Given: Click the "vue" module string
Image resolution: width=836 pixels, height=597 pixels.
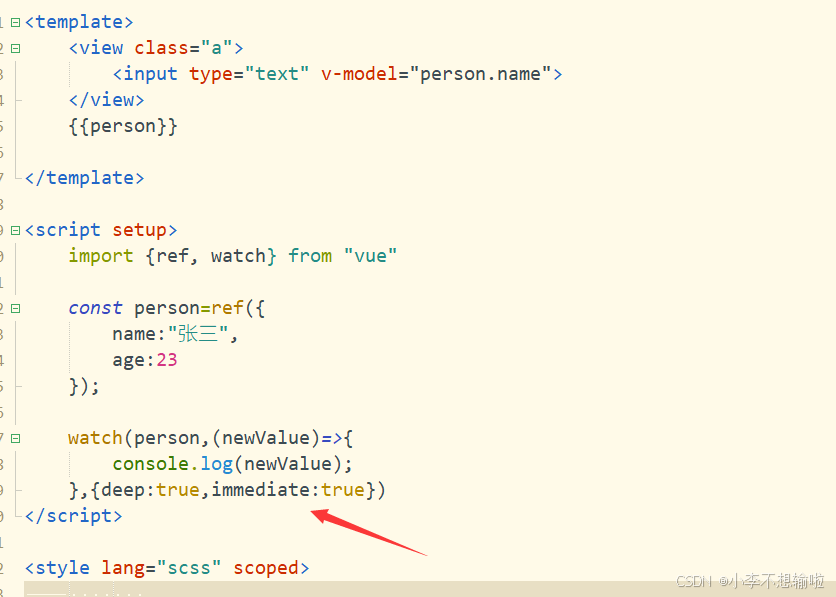Looking at the screenshot, I should [370, 256].
